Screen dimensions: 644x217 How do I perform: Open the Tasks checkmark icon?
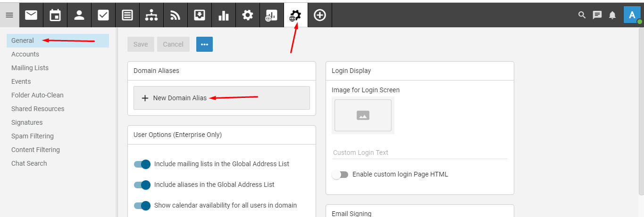point(103,15)
